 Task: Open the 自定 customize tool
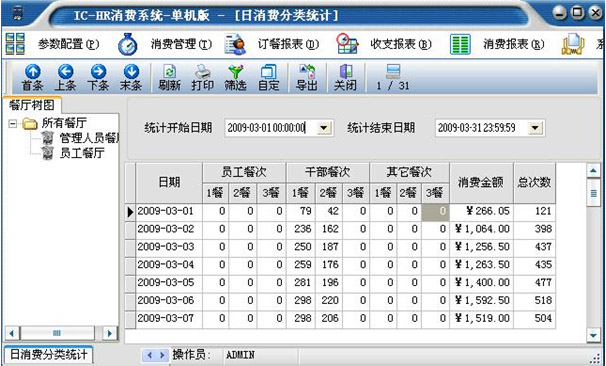[x=269, y=77]
